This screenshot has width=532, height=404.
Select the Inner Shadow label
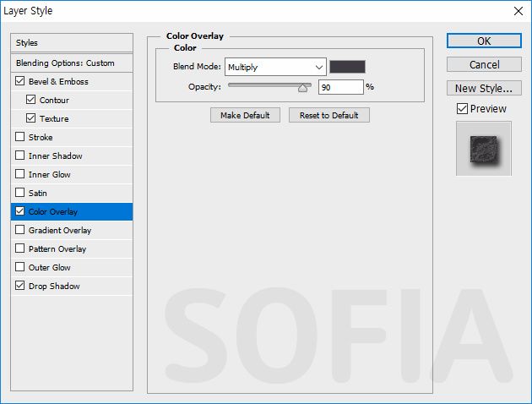pos(56,156)
